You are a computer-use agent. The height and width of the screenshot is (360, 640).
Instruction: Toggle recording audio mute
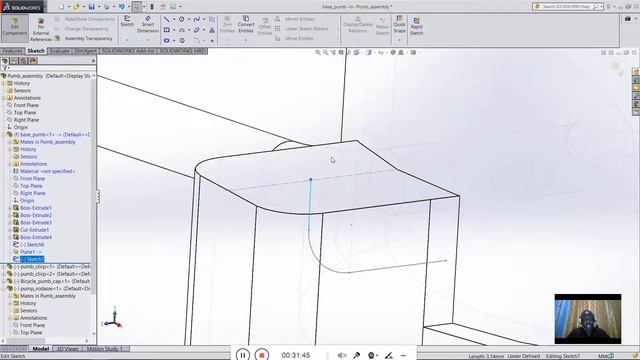pos(342,356)
